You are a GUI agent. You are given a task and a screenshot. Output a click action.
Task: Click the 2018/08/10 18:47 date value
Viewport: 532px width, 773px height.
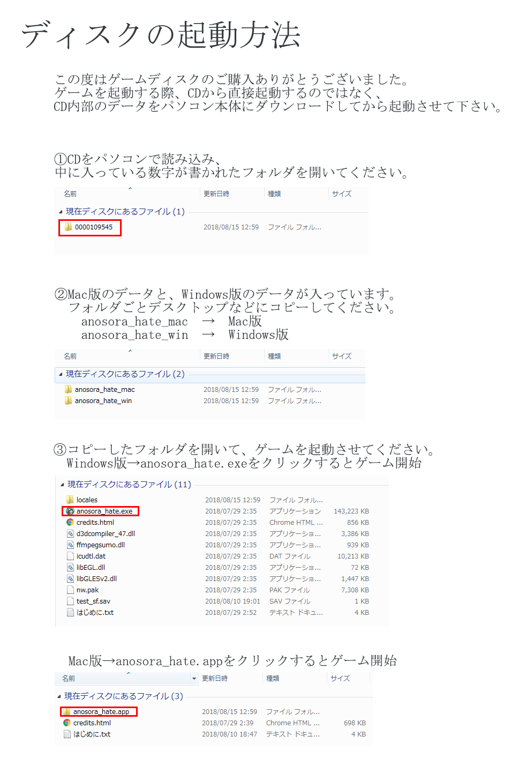click(x=229, y=734)
